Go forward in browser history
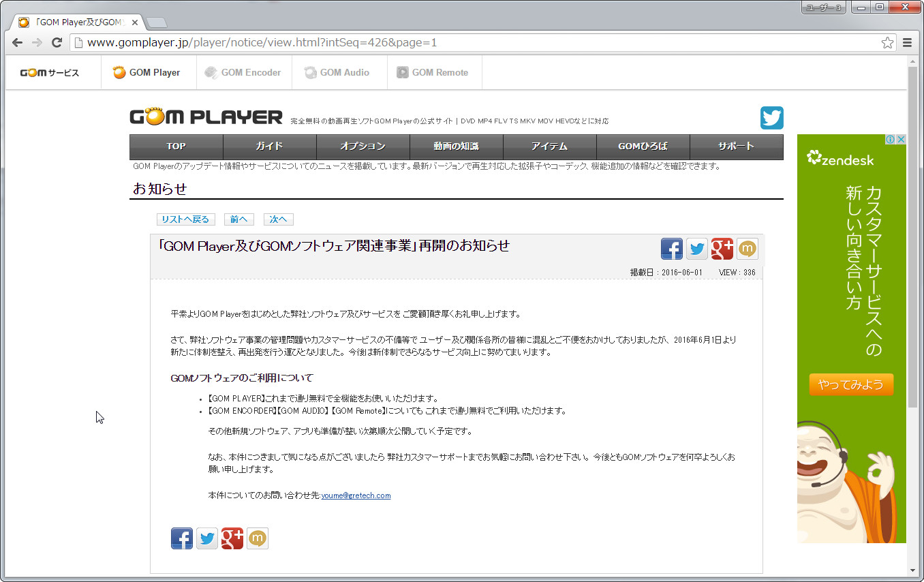The width and height of the screenshot is (924, 582). click(x=37, y=42)
